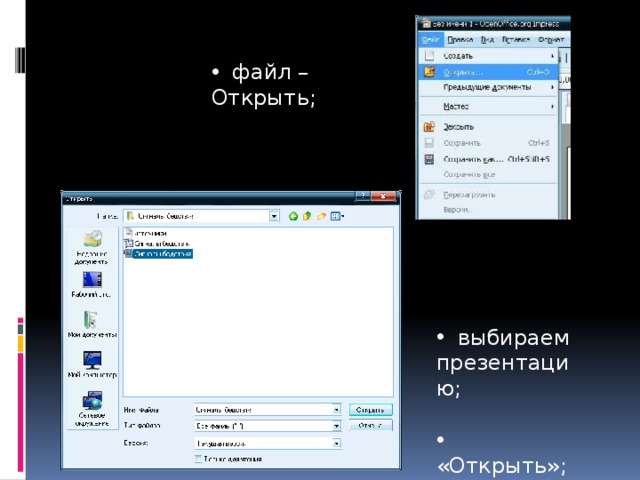Image resolution: width=640 pixels, height=480 pixels.
Task: Close the Open dialog with red X
Action: tap(383, 196)
